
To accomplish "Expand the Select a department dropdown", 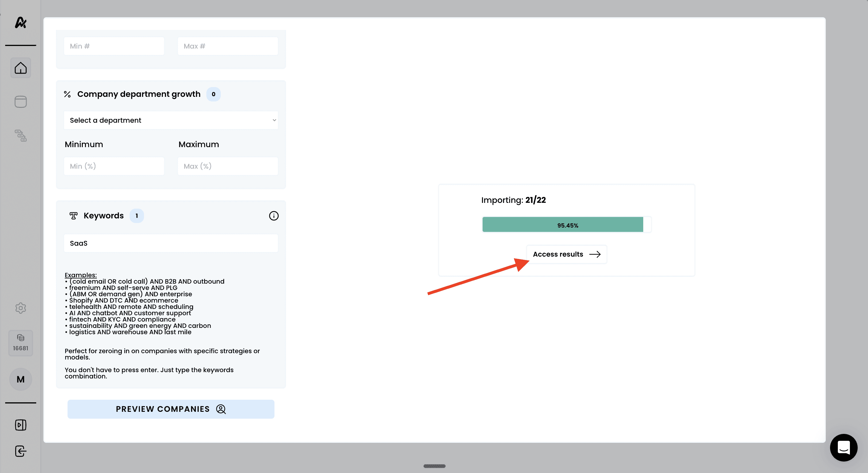I will (171, 120).
